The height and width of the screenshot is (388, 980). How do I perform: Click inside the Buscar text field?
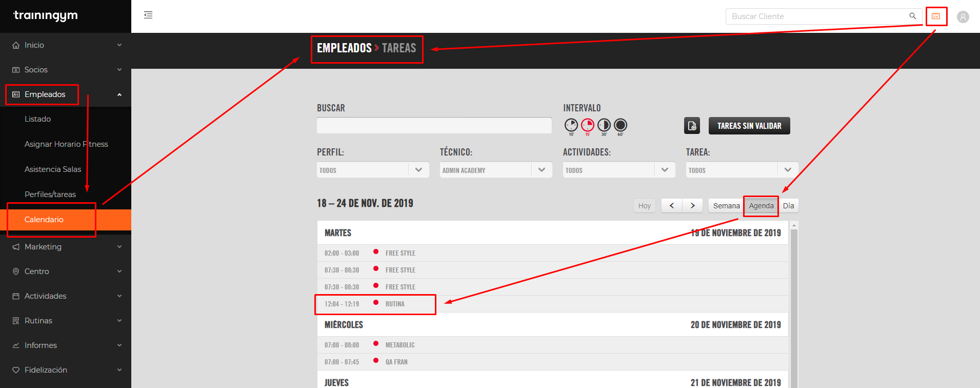(434, 126)
